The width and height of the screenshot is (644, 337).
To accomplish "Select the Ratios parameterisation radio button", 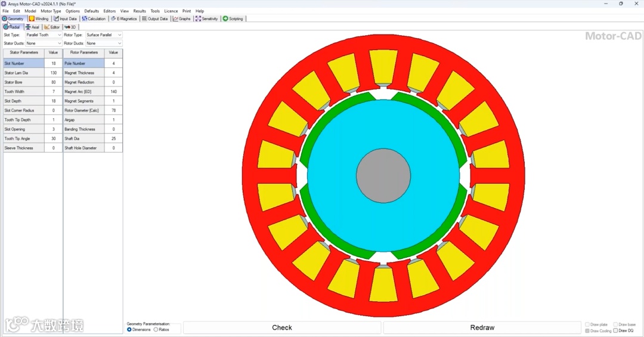I will pos(156,330).
